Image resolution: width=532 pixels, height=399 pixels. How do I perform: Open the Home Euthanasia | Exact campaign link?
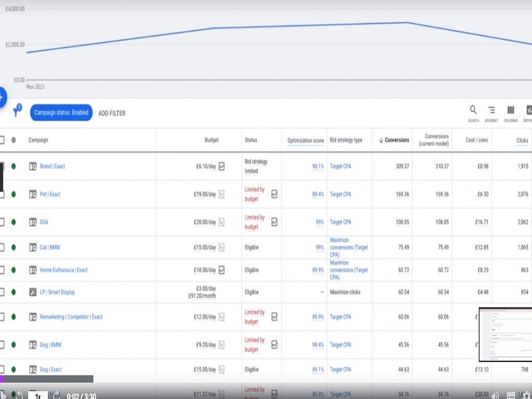click(64, 270)
